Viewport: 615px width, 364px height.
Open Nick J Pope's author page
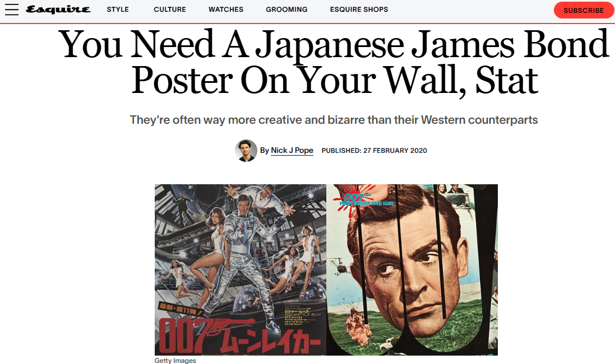pos(292,151)
